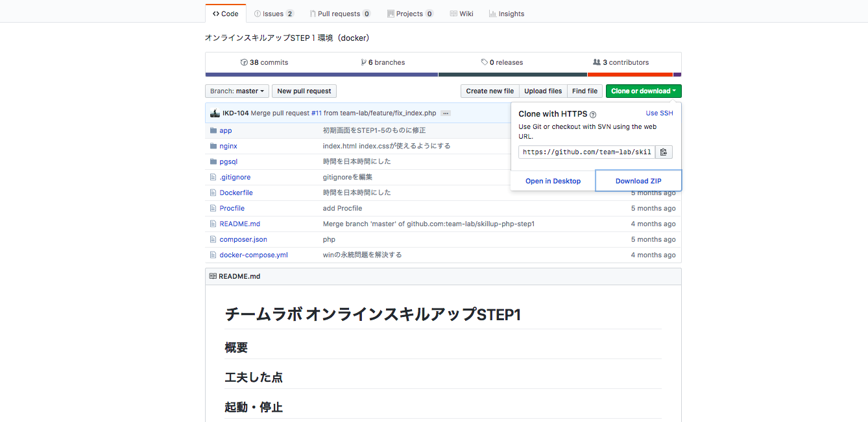Viewport: 868px width, 422px height.
Task: Switch clone method with Use SSH
Action: click(x=659, y=113)
